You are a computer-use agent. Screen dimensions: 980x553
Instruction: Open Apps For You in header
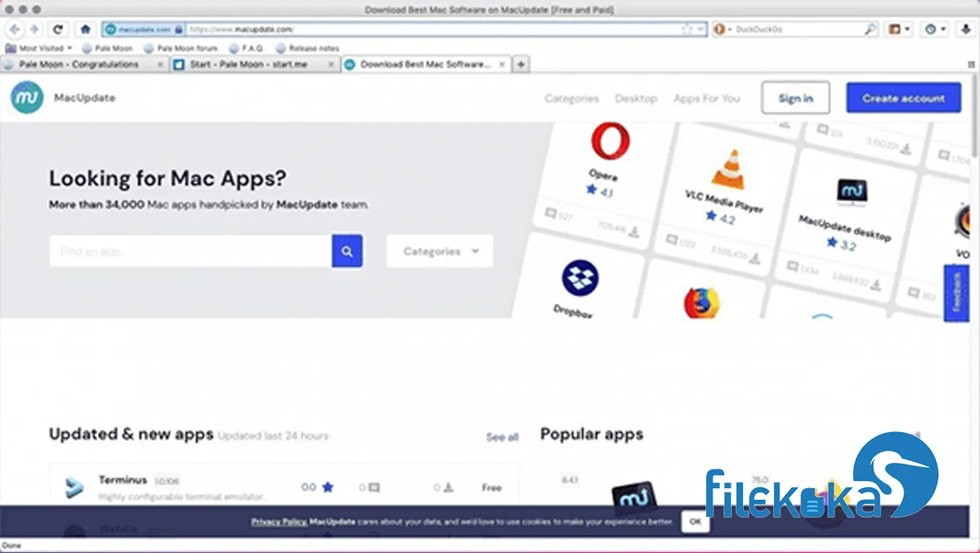pyautogui.click(x=706, y=98)
